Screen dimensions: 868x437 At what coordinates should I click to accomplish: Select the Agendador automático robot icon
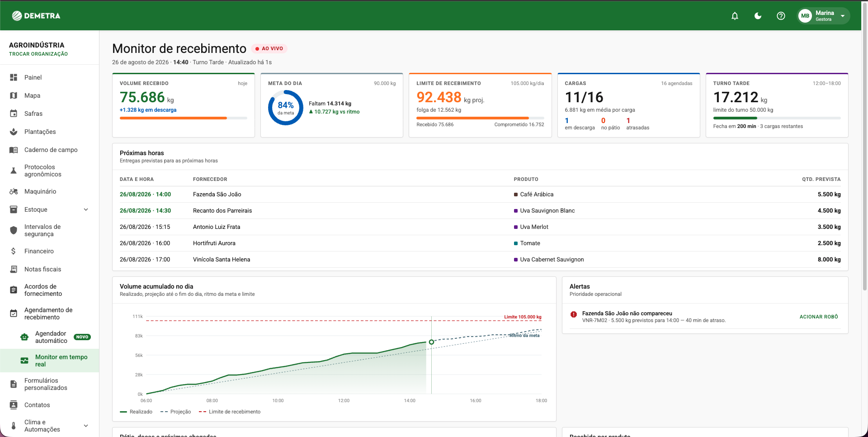point(24,337)
